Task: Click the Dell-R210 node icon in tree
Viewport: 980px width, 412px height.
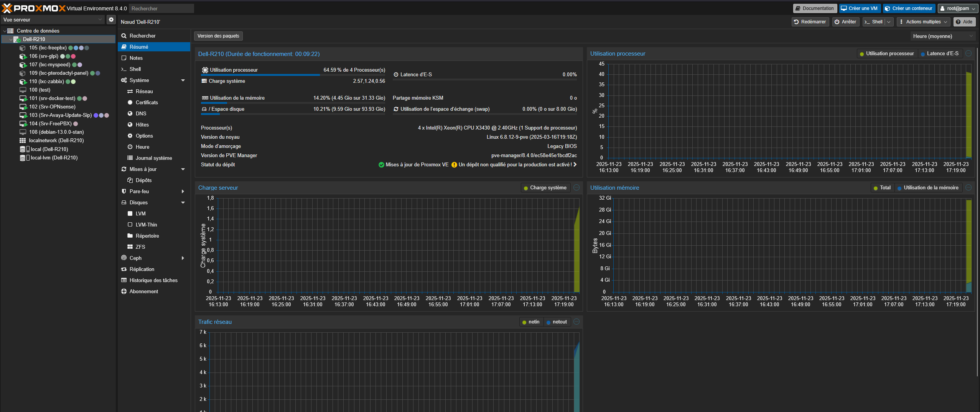Action: coord(17,39)
